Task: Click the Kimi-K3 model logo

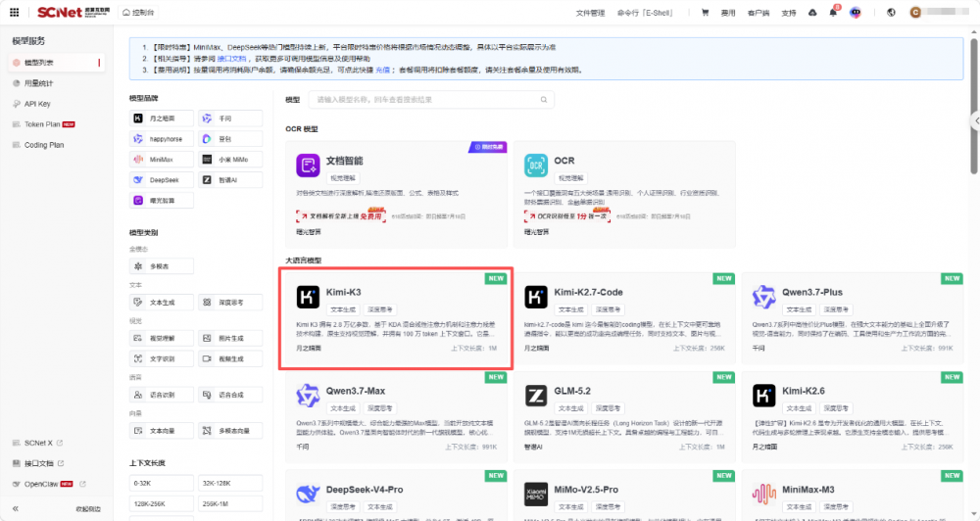Action: [308, 297]
